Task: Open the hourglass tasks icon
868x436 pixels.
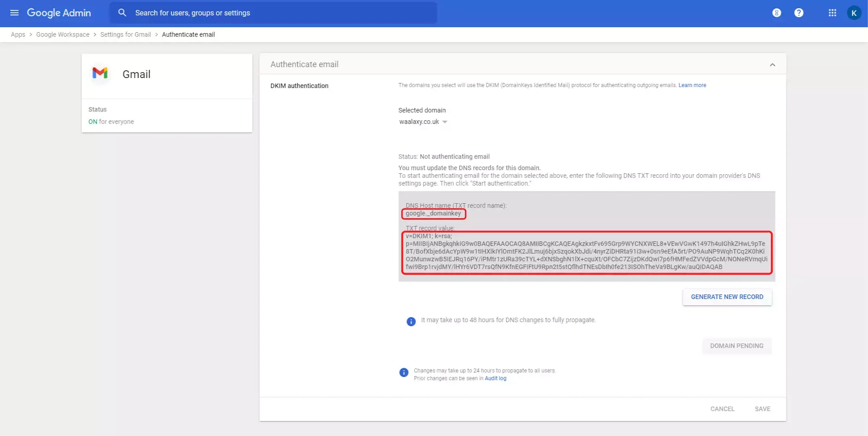Action: pos(777,13)
